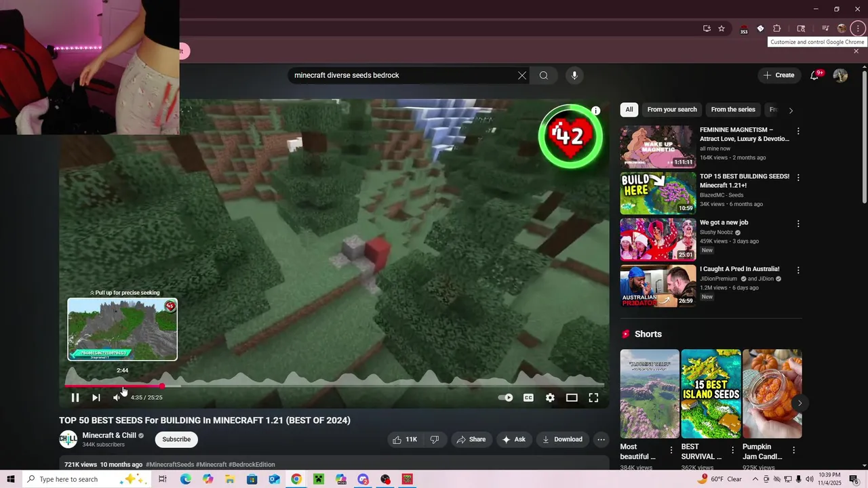Skip to next video
The image size is (868, 488).
tap(96, 398)
